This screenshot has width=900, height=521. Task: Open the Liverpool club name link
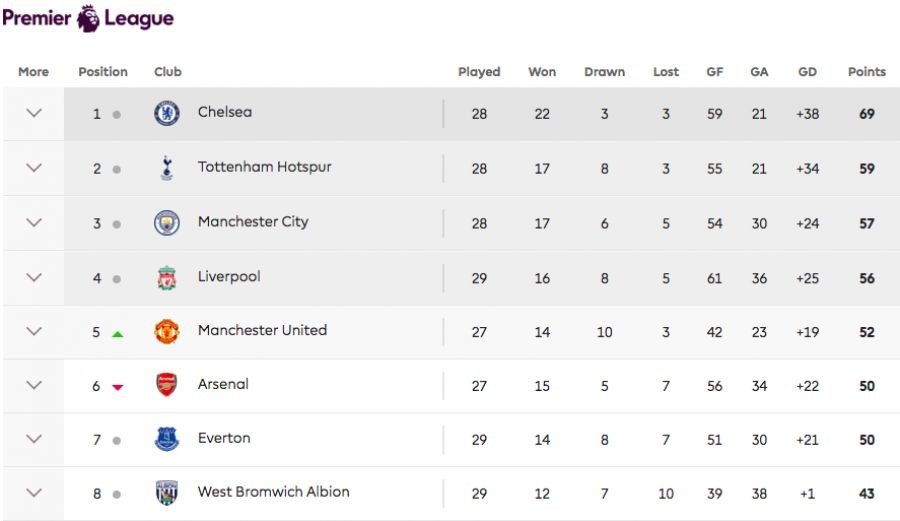pos(229,277)
